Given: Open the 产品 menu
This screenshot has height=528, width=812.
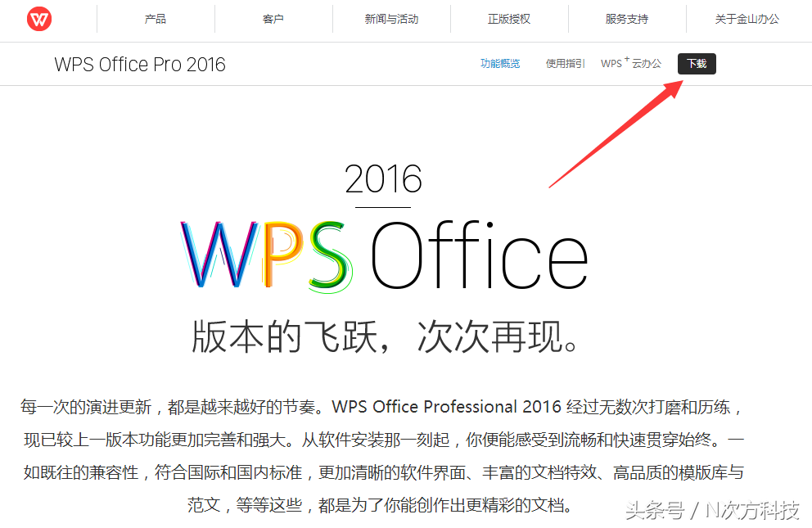Looking at the screenshot, I should pyautogui.click(x=156, y=19).
